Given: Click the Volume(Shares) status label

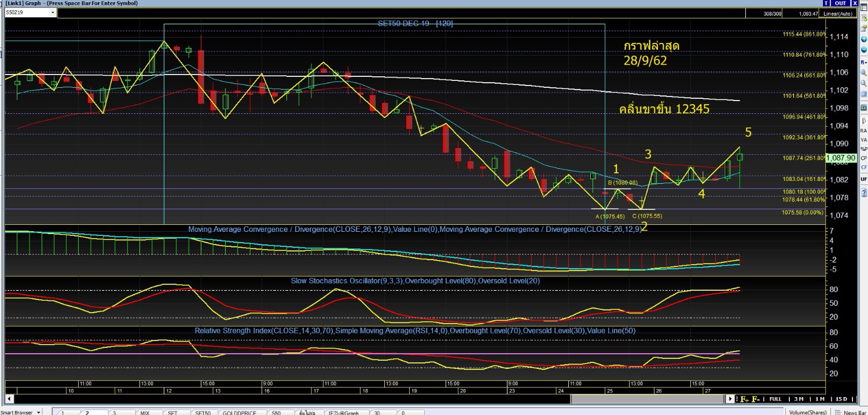Looking at the screenshot, I should point(807,412).
